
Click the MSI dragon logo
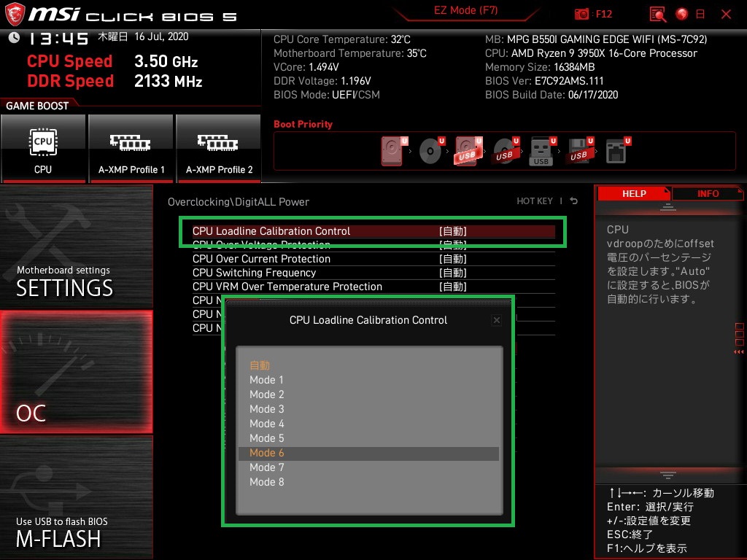[x=15, y=14]
